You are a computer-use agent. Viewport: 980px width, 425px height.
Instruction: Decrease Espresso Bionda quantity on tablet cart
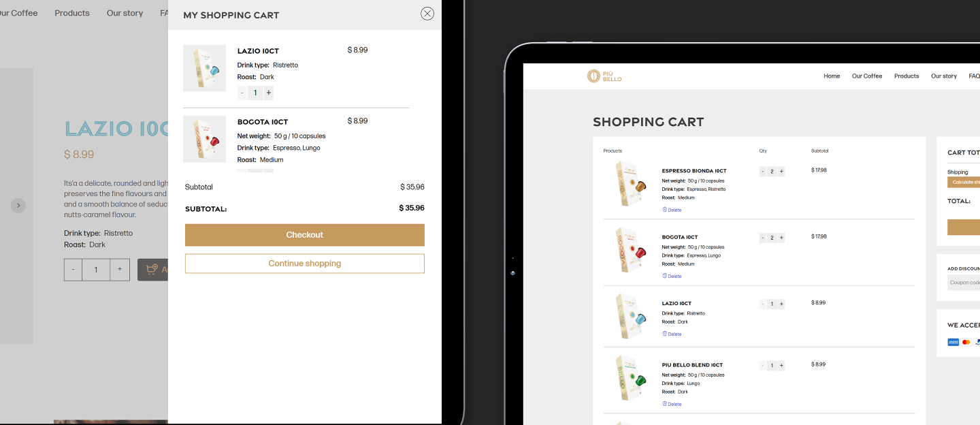coord(763,172)
